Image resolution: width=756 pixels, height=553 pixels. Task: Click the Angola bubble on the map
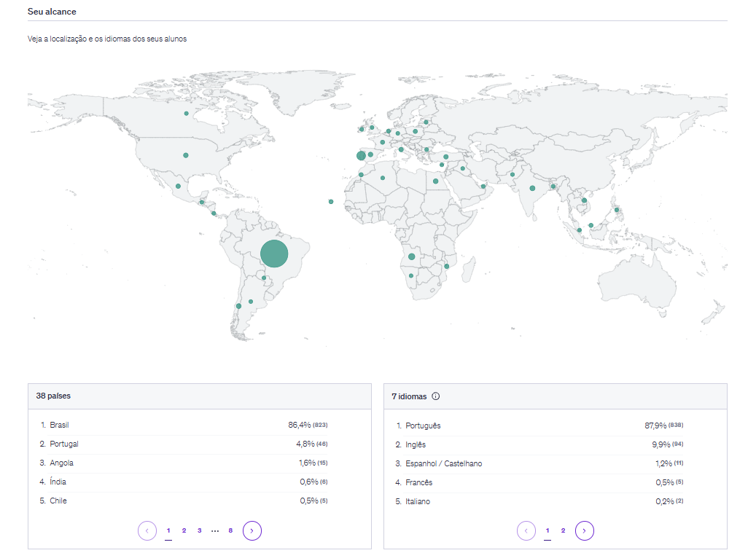tap(411, 256)
